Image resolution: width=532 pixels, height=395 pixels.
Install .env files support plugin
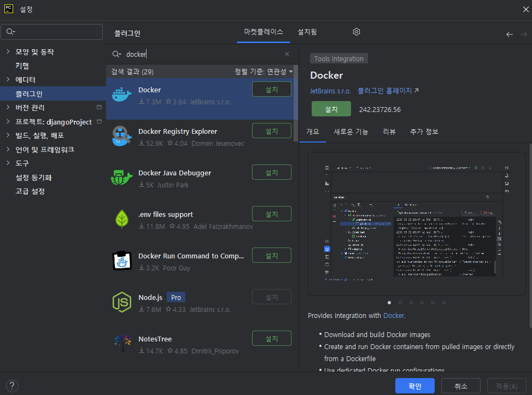pyautogui.click(x=271, y=214)
